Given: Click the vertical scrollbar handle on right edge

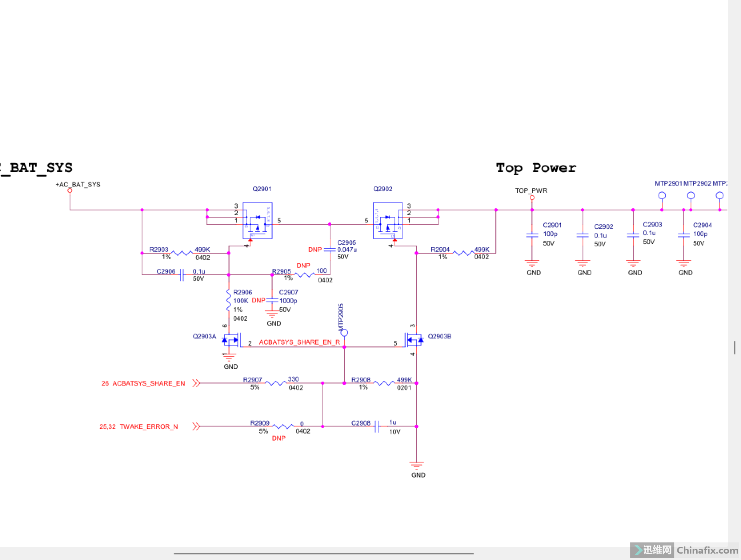Looking at the screenshot, I should pos(735,348).
